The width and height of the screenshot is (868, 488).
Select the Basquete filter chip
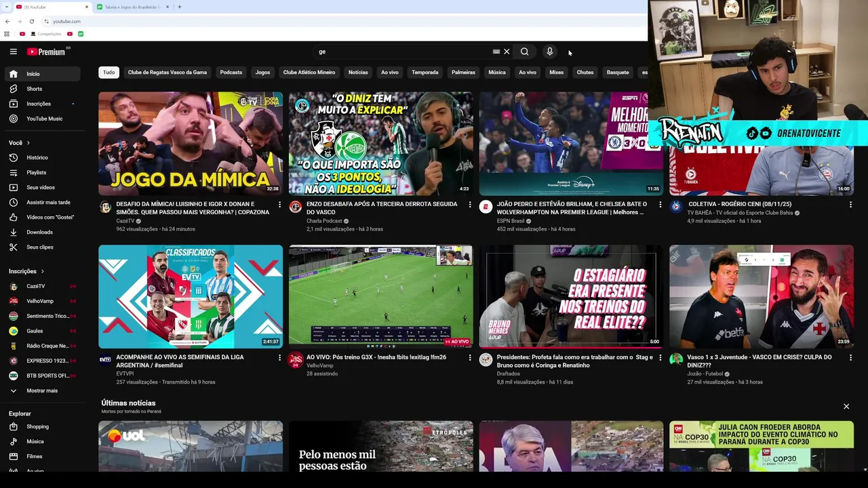(618, 72)
